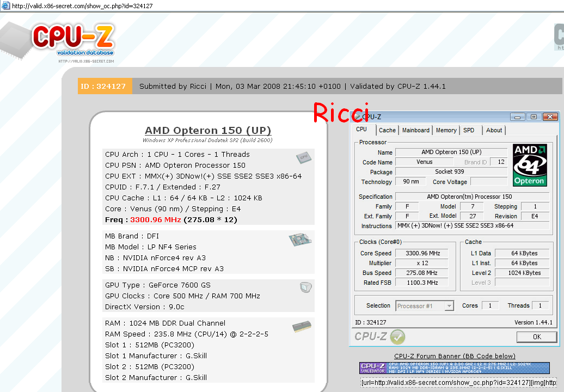564x392 pixels.
Task: Click the motherboard icon beside MB Brand
Action: point(299,240)
